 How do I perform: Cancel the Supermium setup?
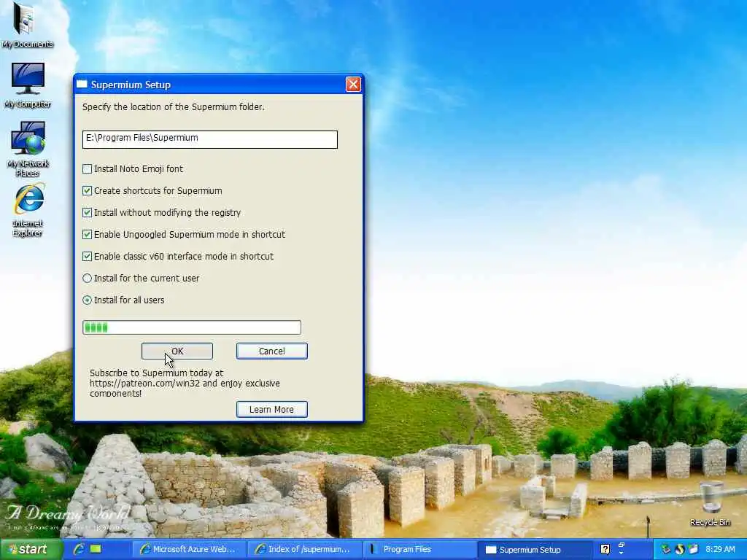click(x=272, y=351)
